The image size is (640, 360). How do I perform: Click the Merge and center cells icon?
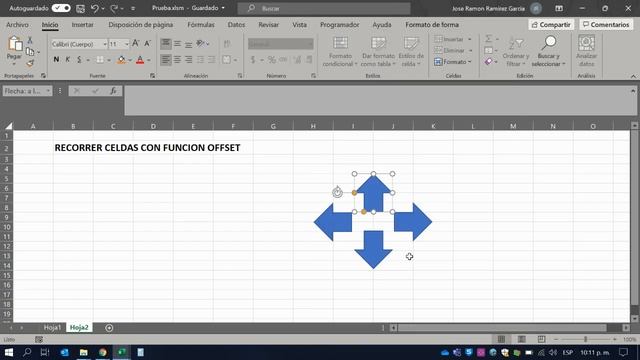click(x=227, y=60)
